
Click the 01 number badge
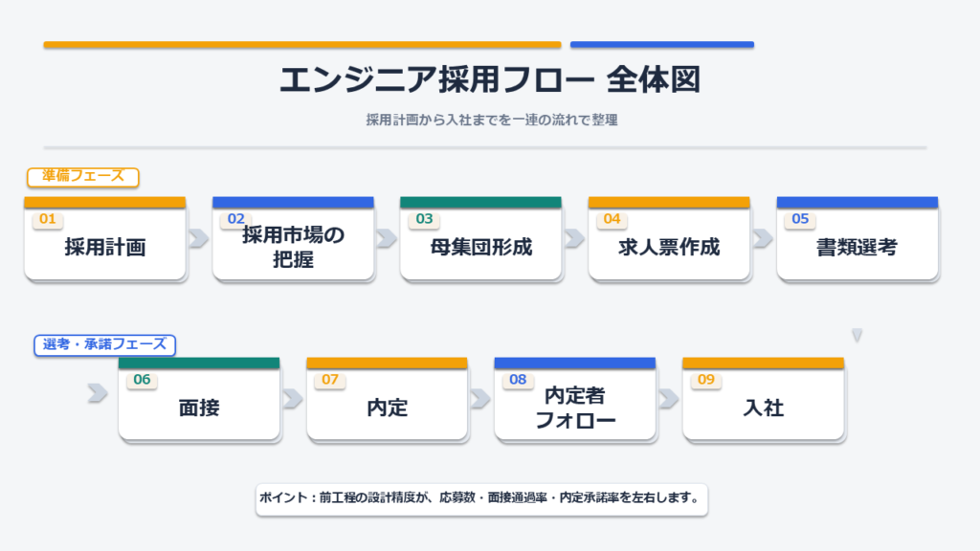(48, 220)
